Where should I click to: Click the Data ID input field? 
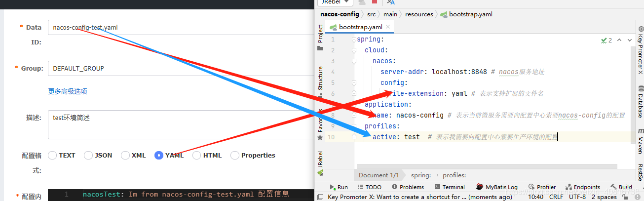(181, 27)
